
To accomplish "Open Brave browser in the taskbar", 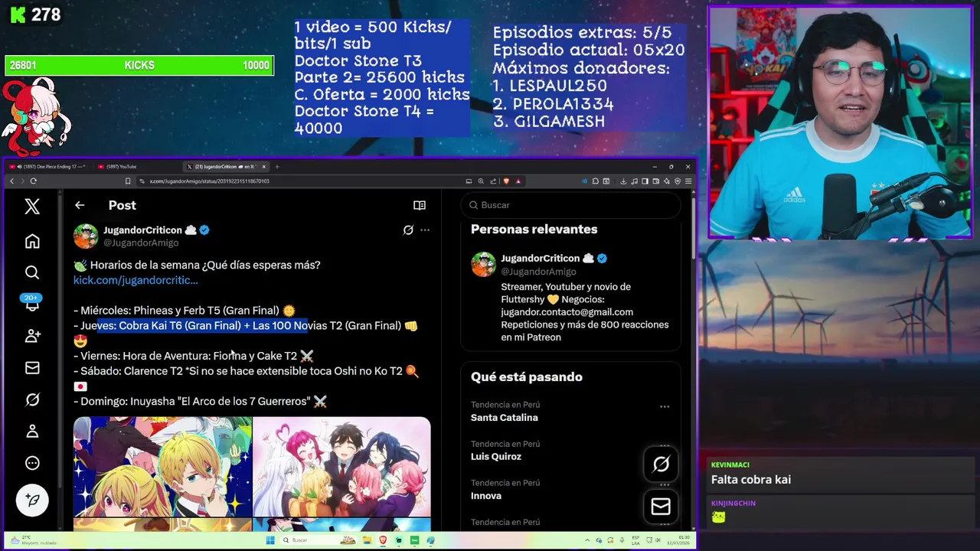I will tap(383, 540).
